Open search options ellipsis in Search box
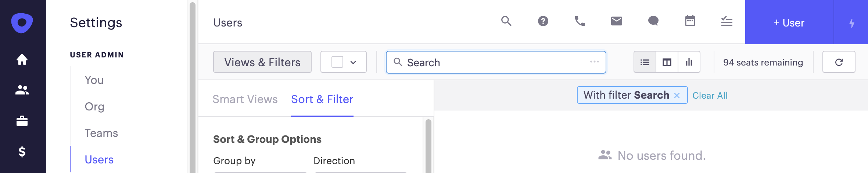Screen dimensions: 868x173 tap(594, 62)
